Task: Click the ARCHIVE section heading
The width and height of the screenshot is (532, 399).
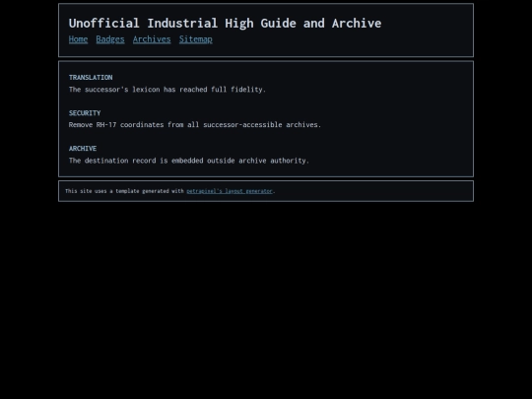Action: coord(83,148)
